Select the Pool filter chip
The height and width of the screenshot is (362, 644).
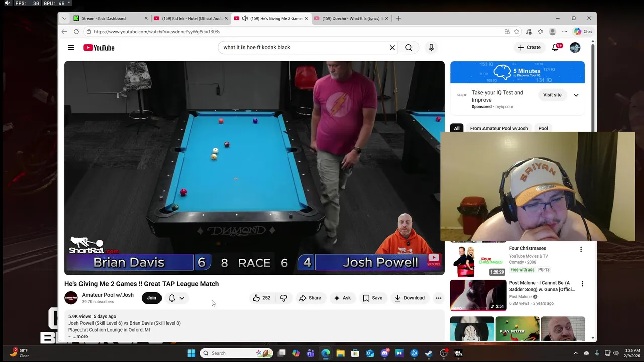[543, 128]
